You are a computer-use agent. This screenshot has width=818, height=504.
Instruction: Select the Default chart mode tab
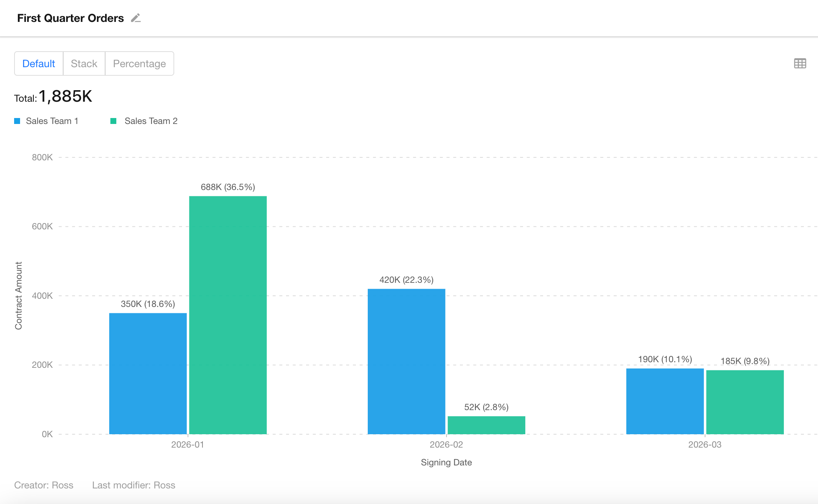(x=39, y=63)
